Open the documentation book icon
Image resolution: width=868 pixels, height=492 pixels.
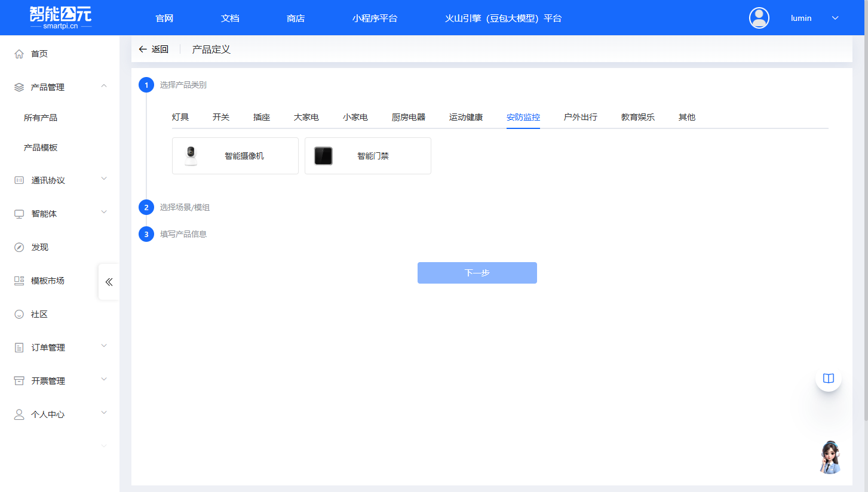click(828, 378)
